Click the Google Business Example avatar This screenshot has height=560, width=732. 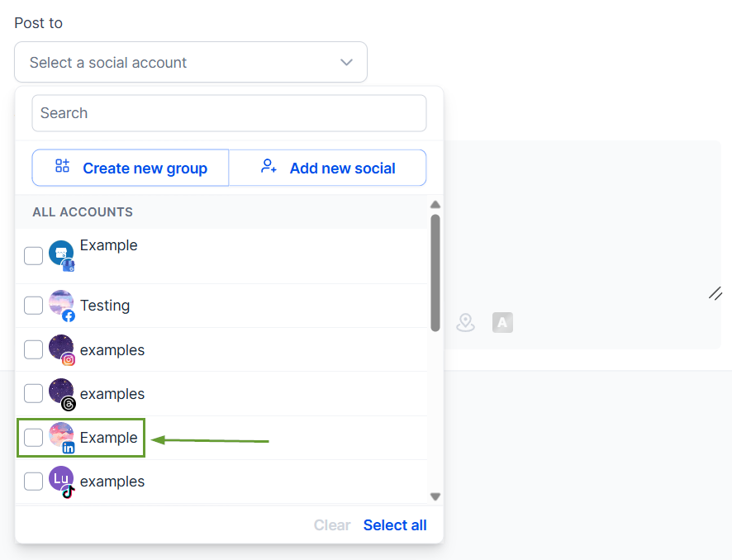click(x=61, y=253)
